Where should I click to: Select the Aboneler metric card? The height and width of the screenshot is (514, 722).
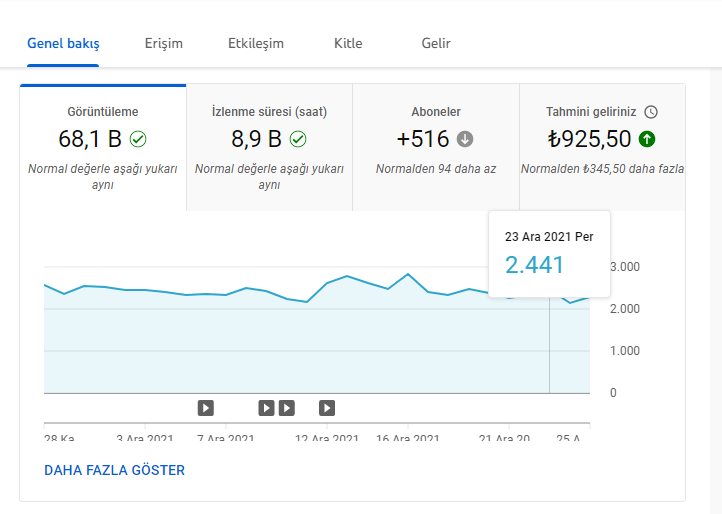(436, 147)
